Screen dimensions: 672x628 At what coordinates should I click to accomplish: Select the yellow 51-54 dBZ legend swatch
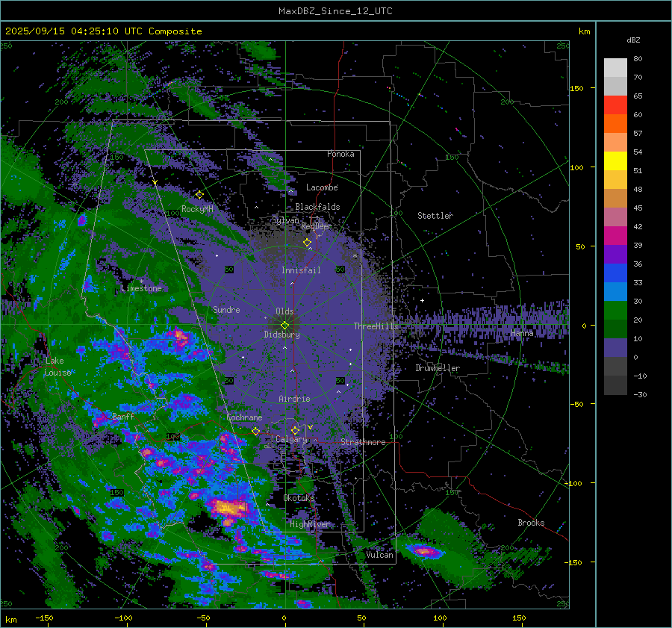coord(615,161)
